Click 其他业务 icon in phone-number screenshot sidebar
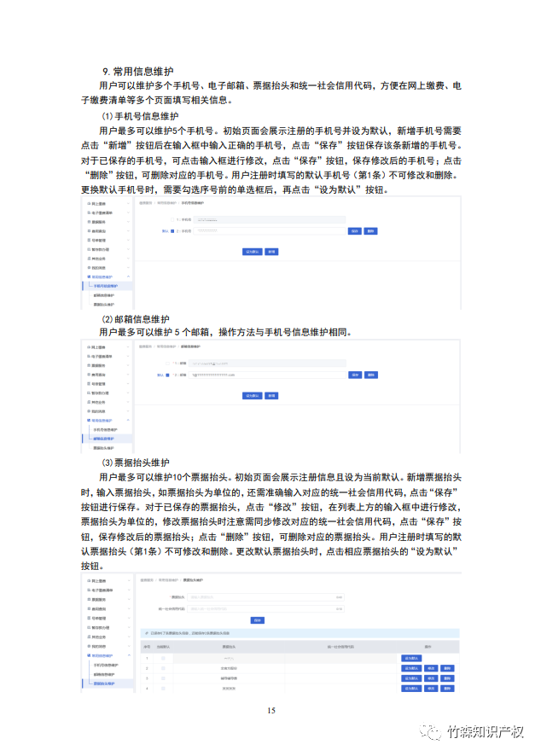This screenshot has height=756, width=541. (89, 259)
